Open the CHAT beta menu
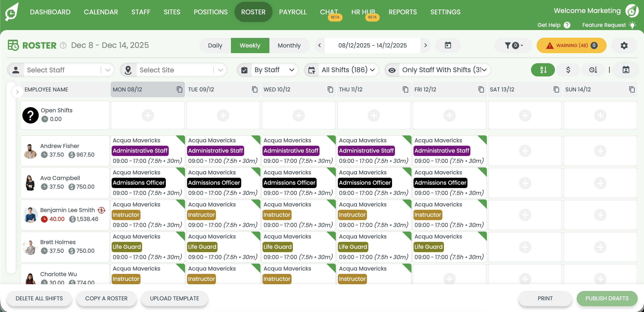Image resolution: width=644 pixels, height=312 pixels. click(x=329, y=12)
